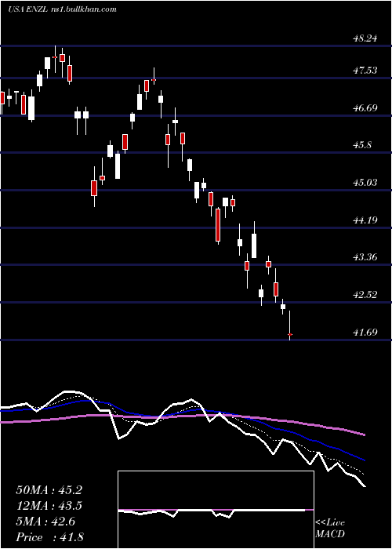This screenshot has height=549, width=392.
Task: Click the 50MA : 45.2 readout
Action: point(49,490)
